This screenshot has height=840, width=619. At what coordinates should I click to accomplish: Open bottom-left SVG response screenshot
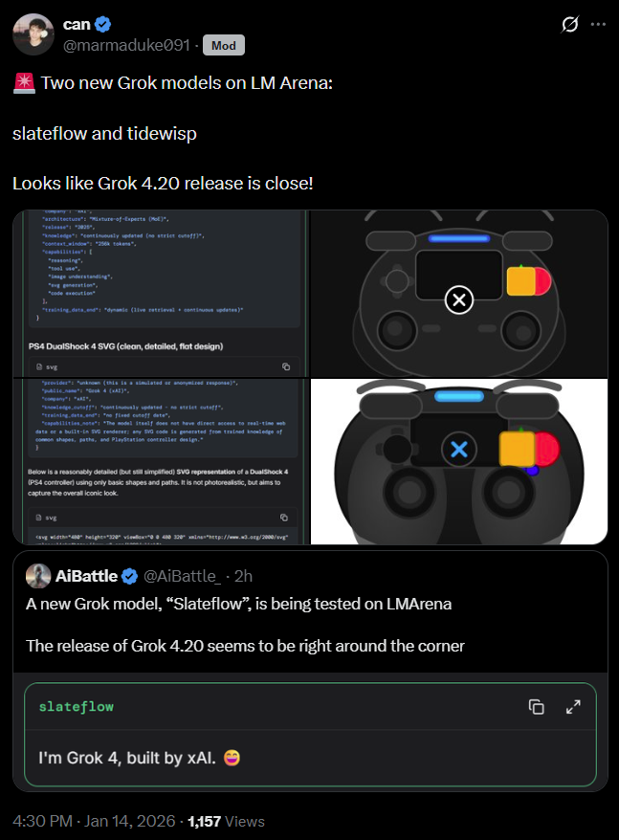coord(161,462)
